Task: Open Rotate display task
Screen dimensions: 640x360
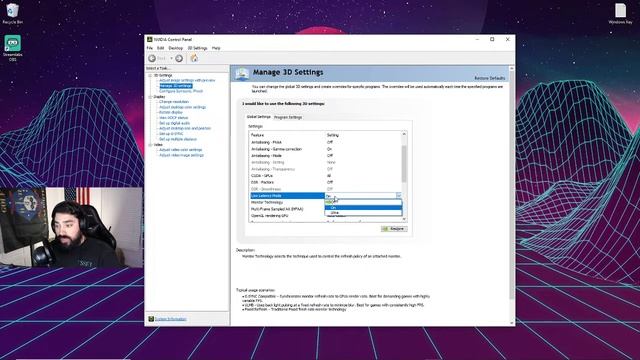Action: point(171,112)
